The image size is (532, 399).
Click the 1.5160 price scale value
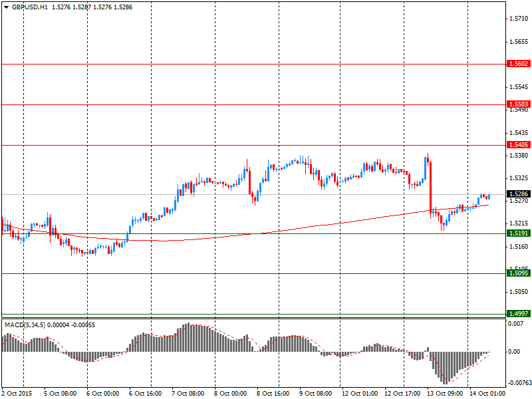tap(519, 246)
